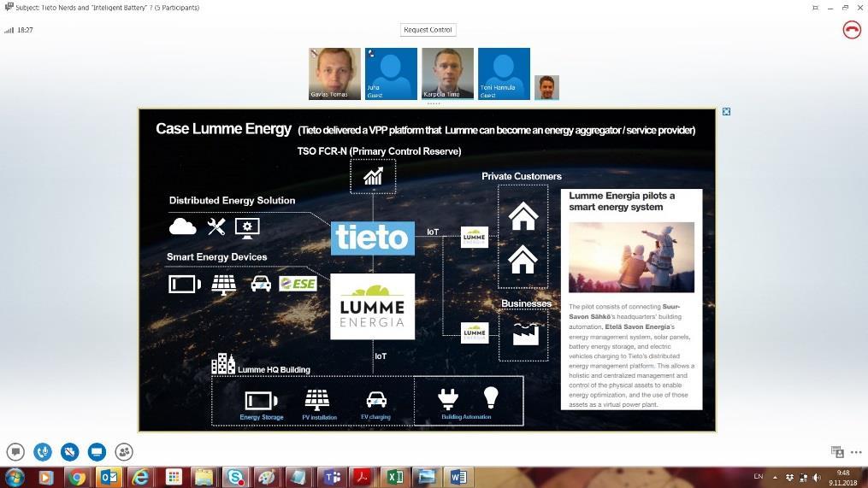Hang up with red phone icon
Image resolution: width=868 pixels, height=488 pixels.
click(x=852, y=30)
